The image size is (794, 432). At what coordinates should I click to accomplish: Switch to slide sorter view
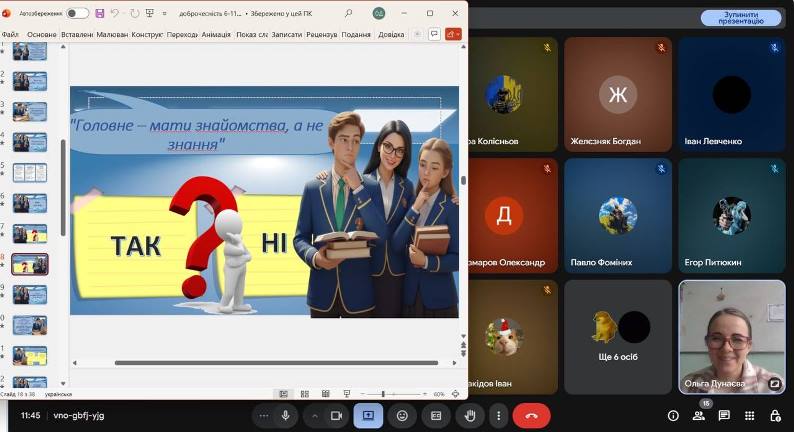pyautogui.click(x=304, y=394)
